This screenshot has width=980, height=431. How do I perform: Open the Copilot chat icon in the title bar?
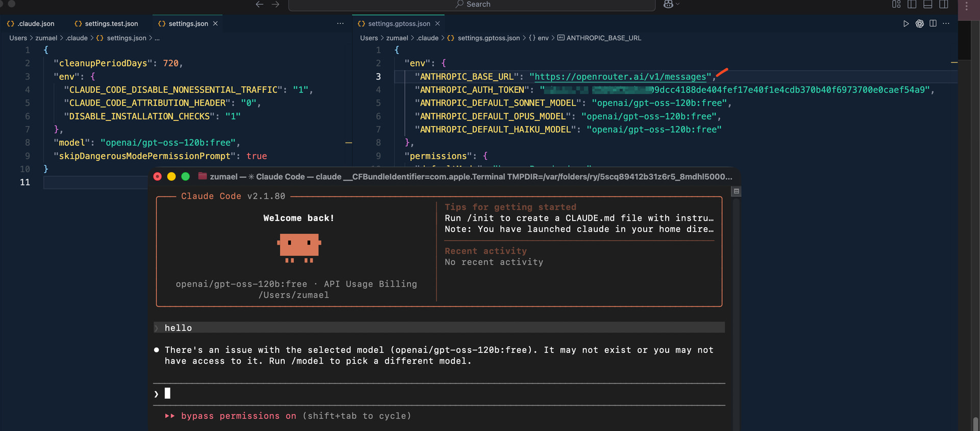(x=668, y=4)
